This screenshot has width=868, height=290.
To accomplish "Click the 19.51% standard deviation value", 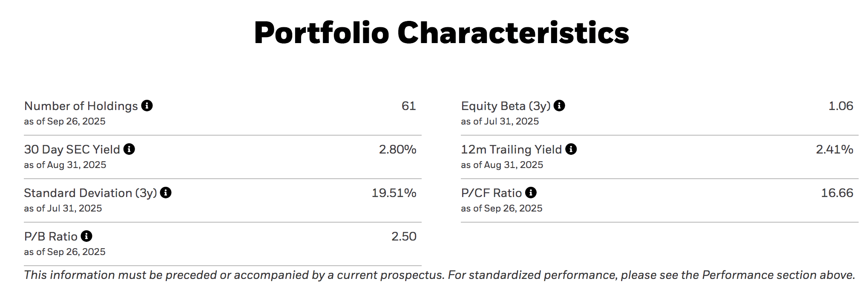I will pyautogui.click(x=394, y=193).
